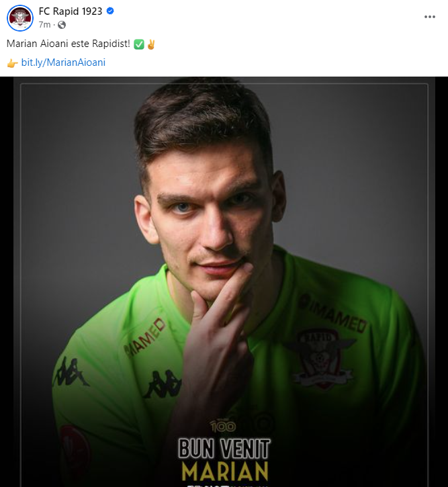448x487 pixels.
Task: Open the FC Rapid 1923 profile avatar
Action: (x=20, y=18)
